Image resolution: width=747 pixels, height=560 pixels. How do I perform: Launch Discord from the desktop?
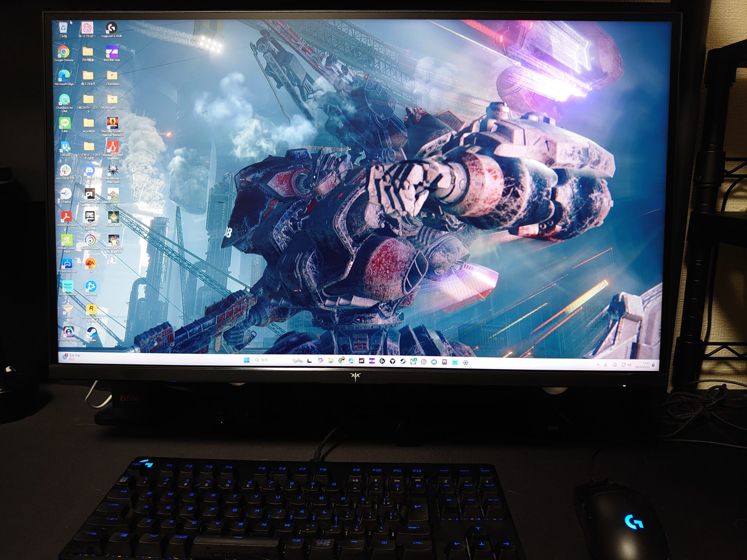pyautogui.click(x=89, y=172)
